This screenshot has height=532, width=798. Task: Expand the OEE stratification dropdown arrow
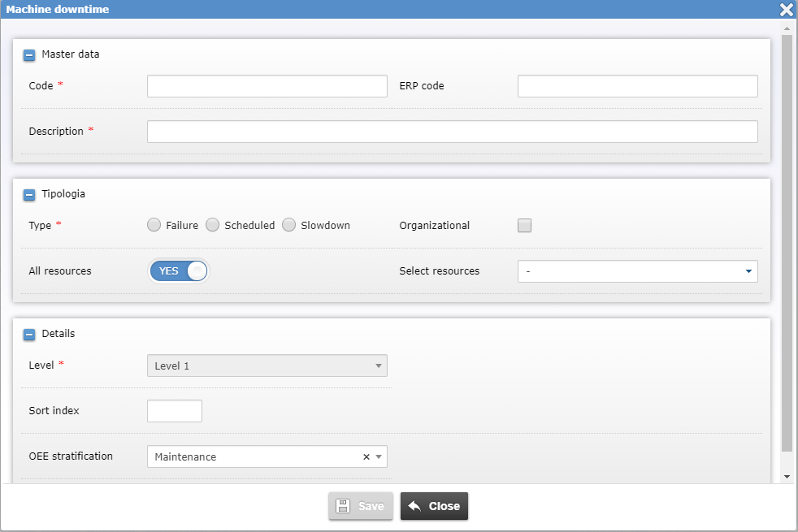pyautogui.click(x=379, y=457)
